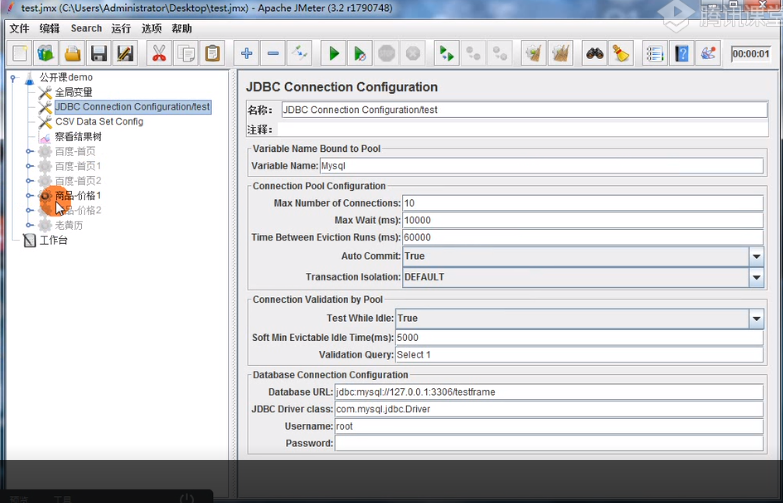Open the 选项 menu
Image resolution: width=783 pixels, height=503 pixels.
click(151, 28)
